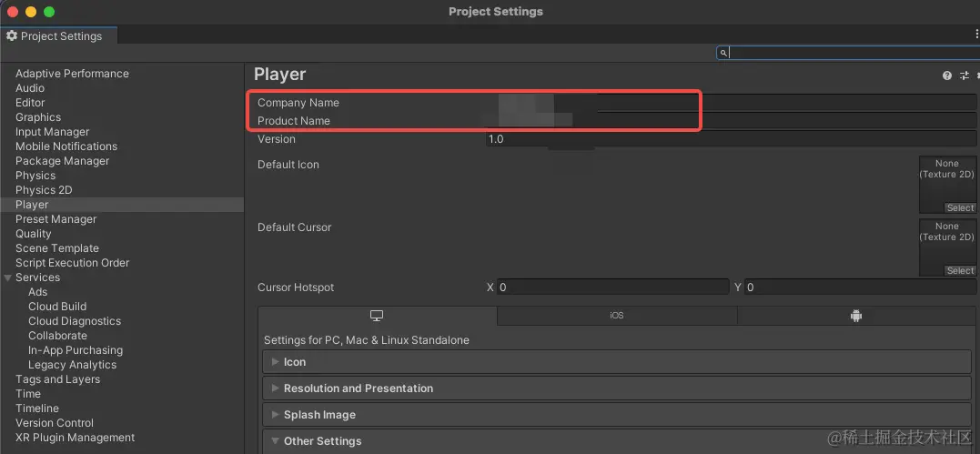Click the Default Icon texture thumbnail

tap(947, 179)
